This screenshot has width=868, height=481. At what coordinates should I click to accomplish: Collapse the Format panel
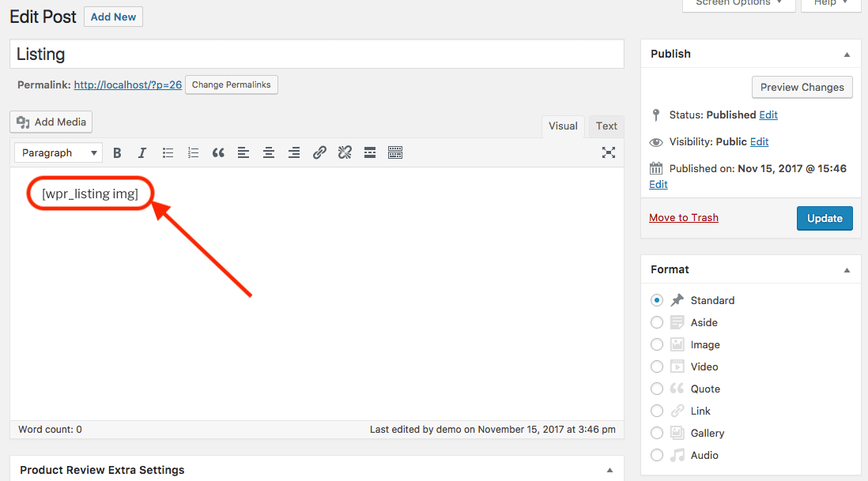pos(847,270)
